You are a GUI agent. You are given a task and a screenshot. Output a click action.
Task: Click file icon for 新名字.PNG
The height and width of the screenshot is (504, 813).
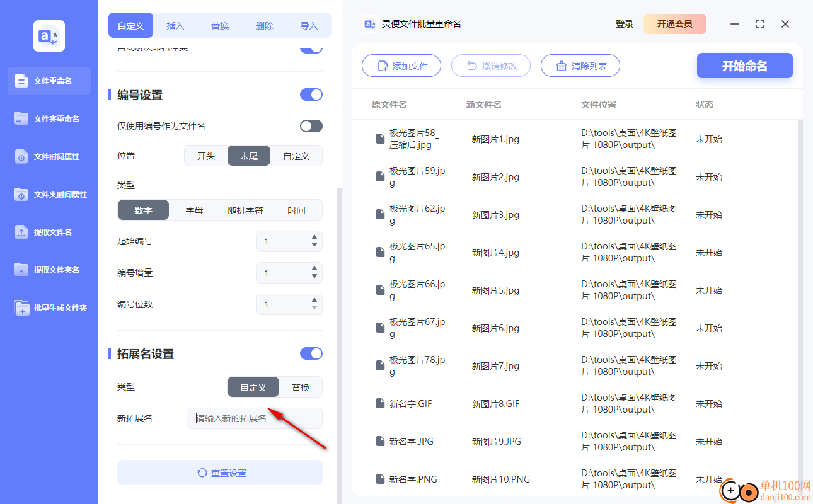(x=380, y=479)
